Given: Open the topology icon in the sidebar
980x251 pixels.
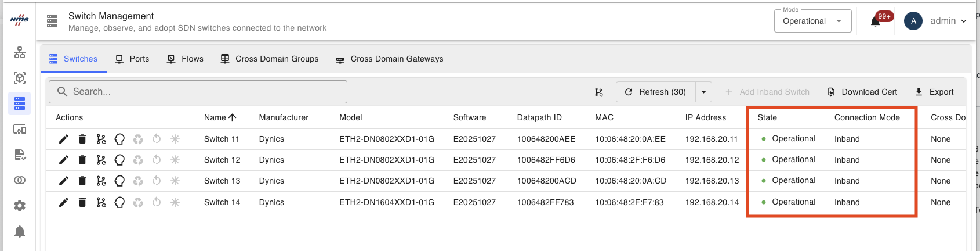Looking at the screenshot, I should 20,53.
